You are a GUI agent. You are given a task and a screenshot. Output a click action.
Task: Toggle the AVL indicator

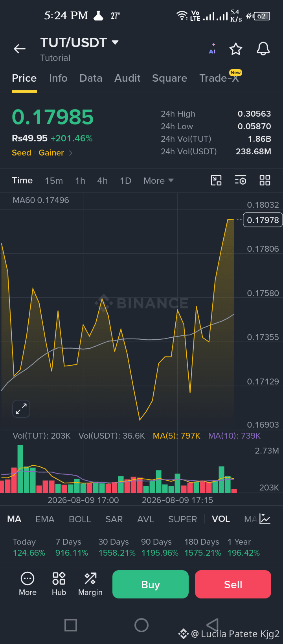coord(145,519)
